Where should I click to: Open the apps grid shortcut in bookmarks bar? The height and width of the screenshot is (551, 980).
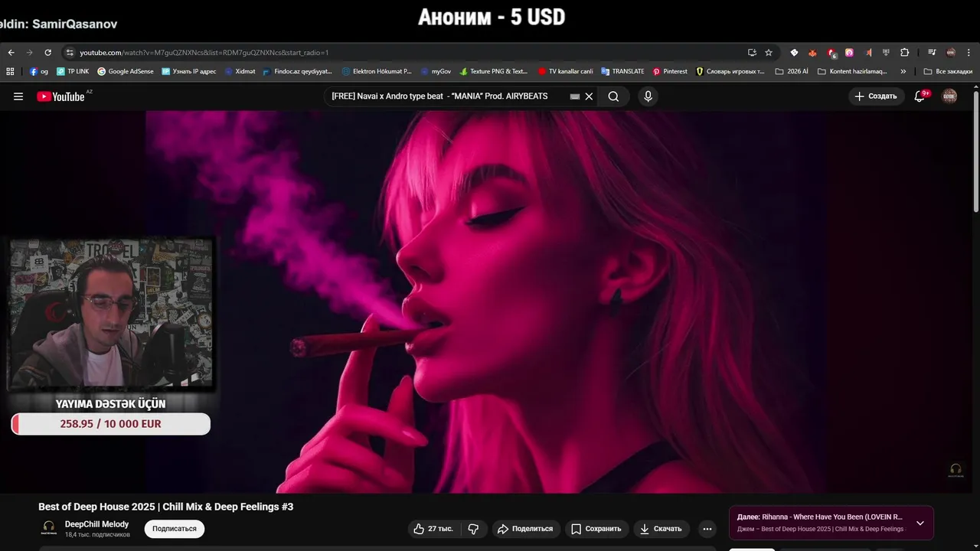click(x=10, y=71)
